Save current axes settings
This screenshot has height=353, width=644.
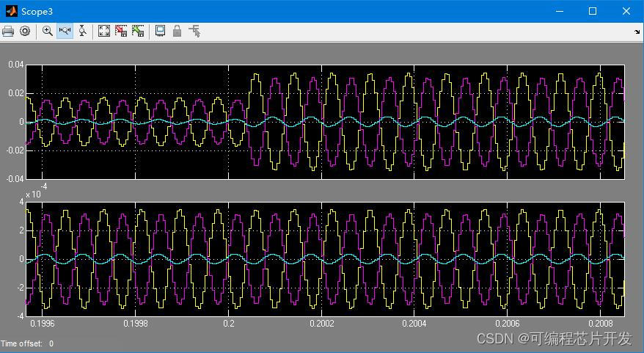coord(121,32)
